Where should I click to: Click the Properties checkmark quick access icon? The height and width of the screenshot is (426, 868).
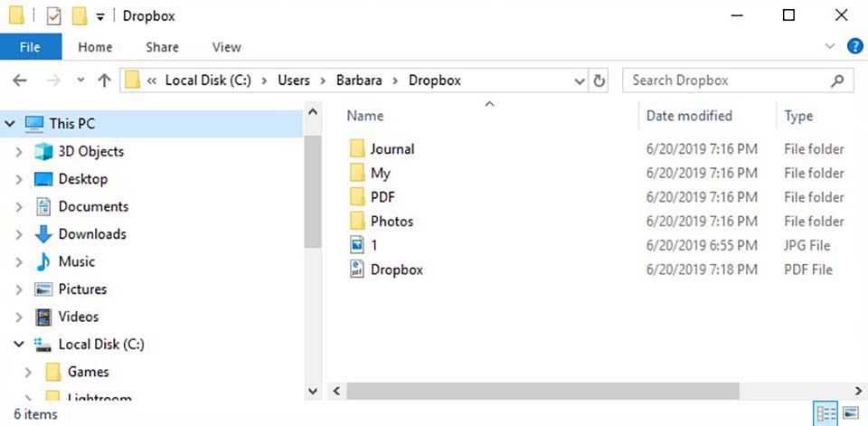53,16
